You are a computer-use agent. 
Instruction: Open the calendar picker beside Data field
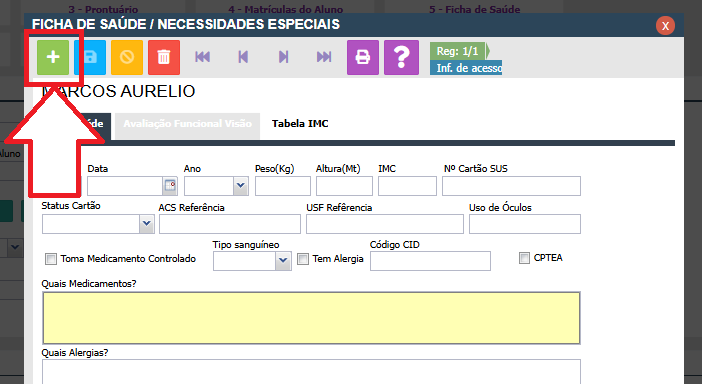point(170,185)
